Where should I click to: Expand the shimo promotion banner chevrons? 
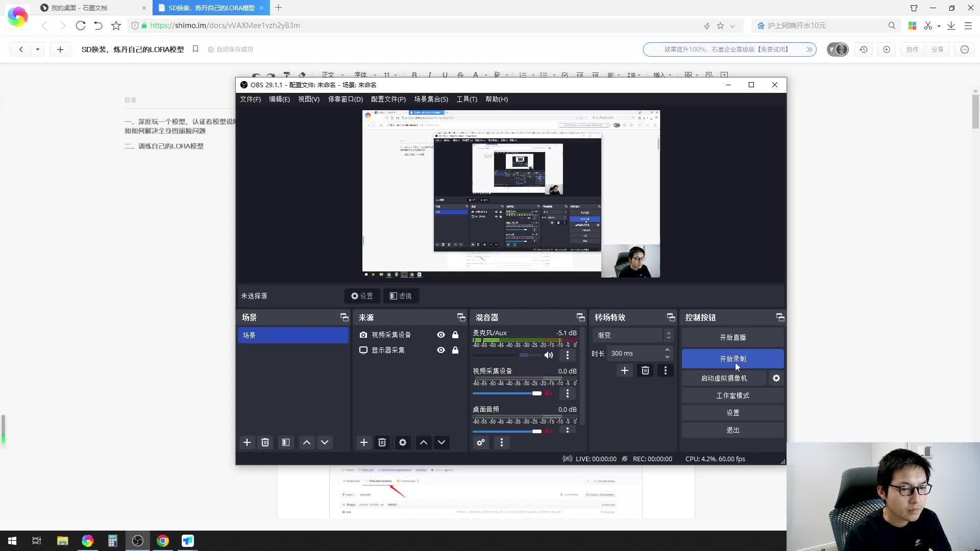[x=810, y=49]
